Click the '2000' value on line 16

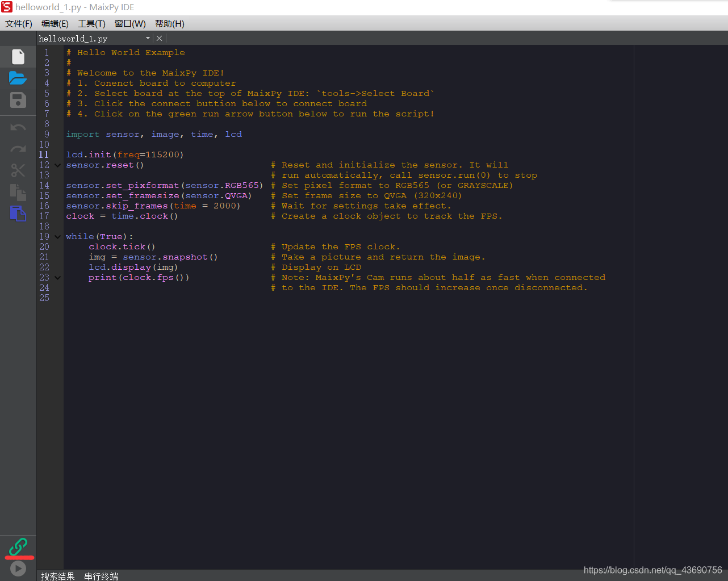pos(225,206)
